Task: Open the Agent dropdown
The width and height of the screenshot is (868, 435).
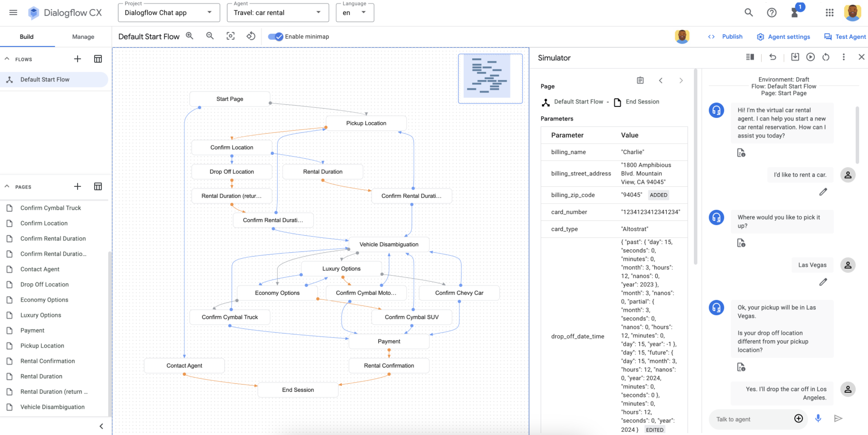Action: coord(278,13)
